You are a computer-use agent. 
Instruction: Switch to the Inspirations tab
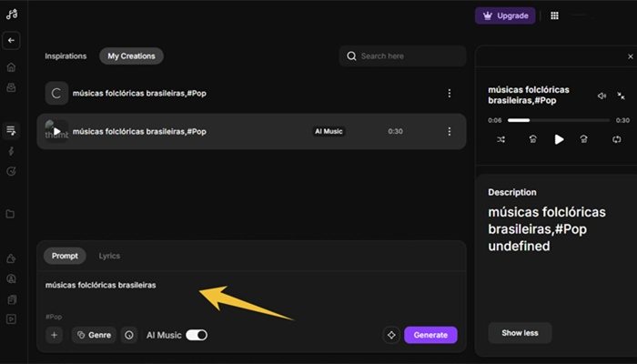[x=66, y=56]
